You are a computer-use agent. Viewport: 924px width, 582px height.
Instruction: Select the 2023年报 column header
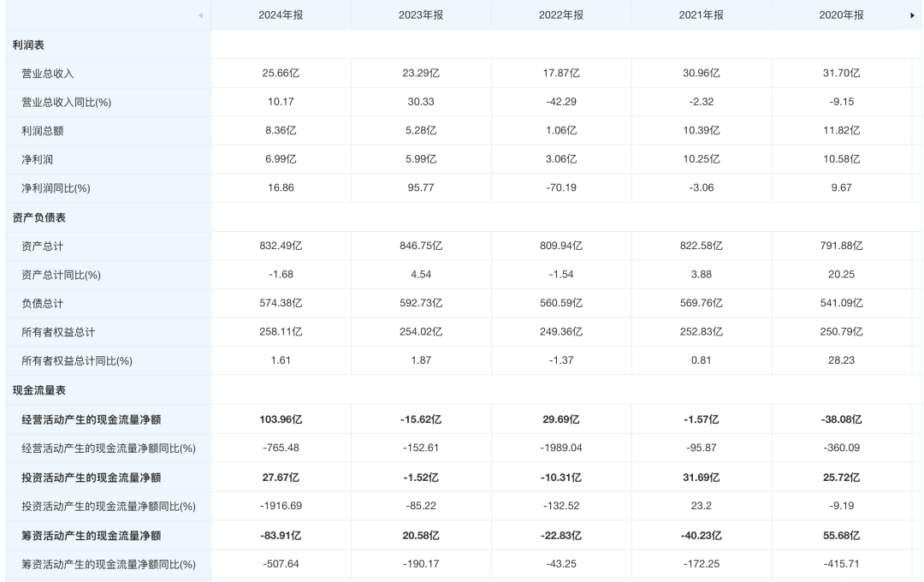tap(421, 15)
